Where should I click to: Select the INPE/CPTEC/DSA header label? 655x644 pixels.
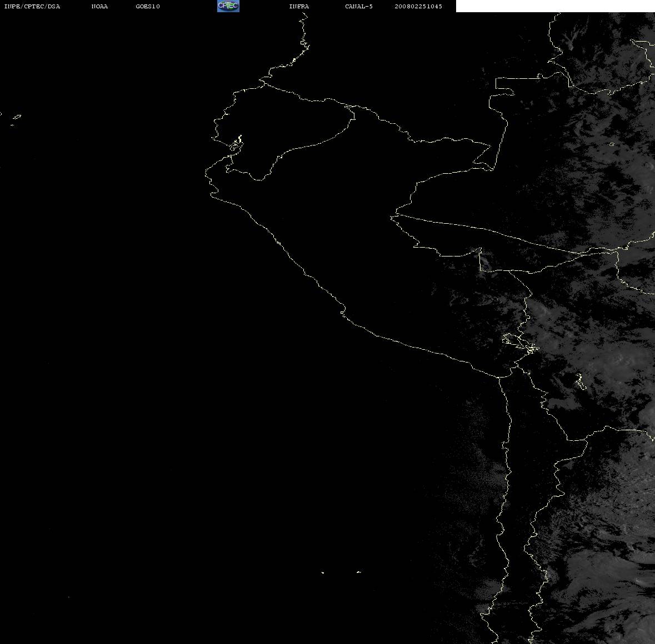point(32,6)
